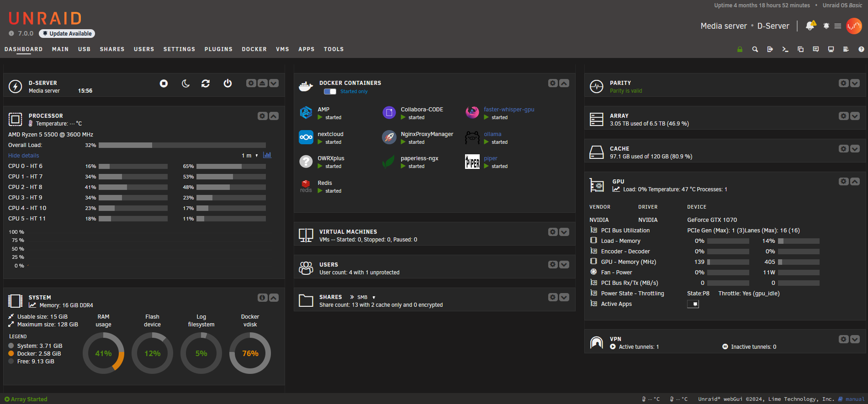Collapse the Docker Containers panel
The height and width of the screenshot is (404, 868).
[564, 83]
